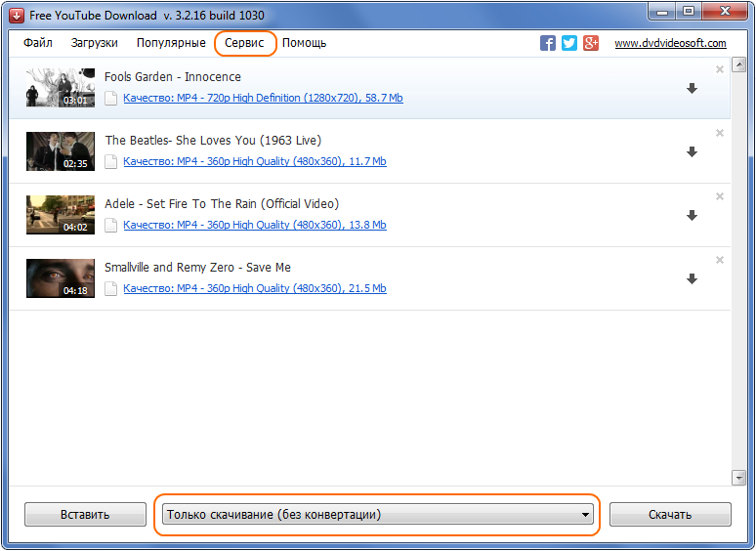Download arrow for The Beatles- She Loves You
756x551 pixels.
pyautogui.click(x=692, y=151)
